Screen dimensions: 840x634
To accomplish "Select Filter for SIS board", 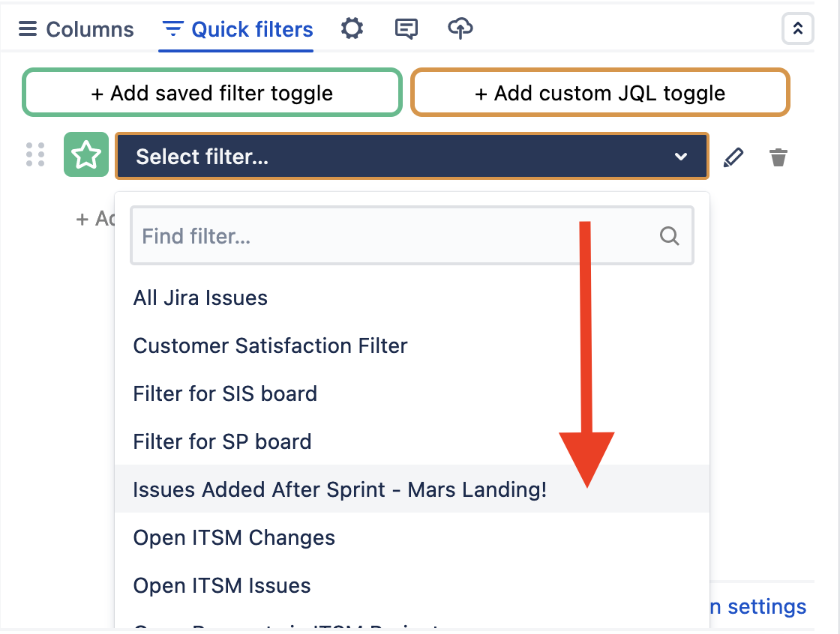I will 225,394.
